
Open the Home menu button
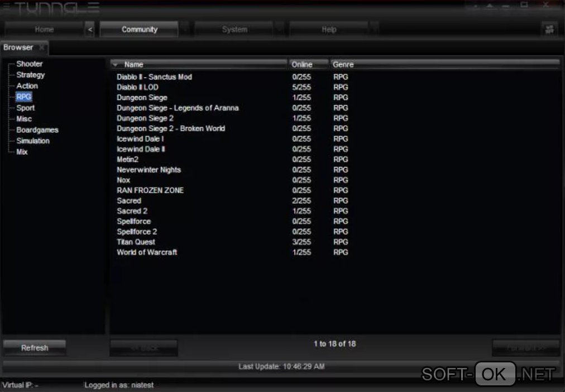[44, 29]
